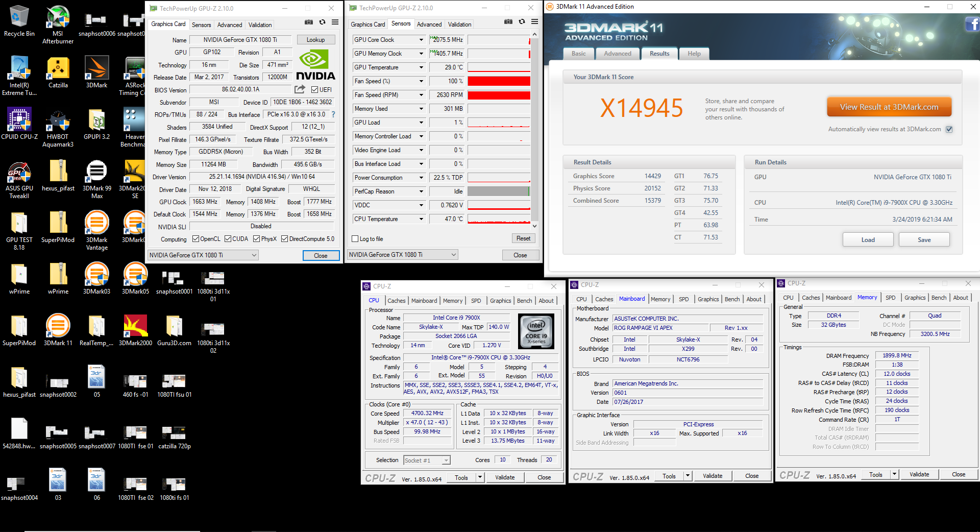Image resolution: width=980 pixels, height=532 pixels.
Task: Open CPUID CPU-Z desktop shortcut
Action: (x=19, y=124)
